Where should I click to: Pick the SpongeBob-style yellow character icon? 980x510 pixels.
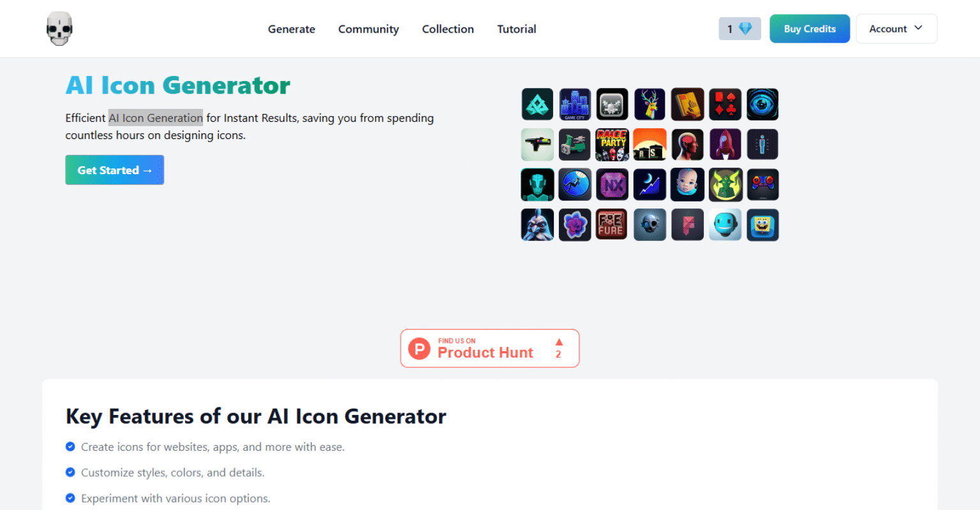(x=762, y=225)
